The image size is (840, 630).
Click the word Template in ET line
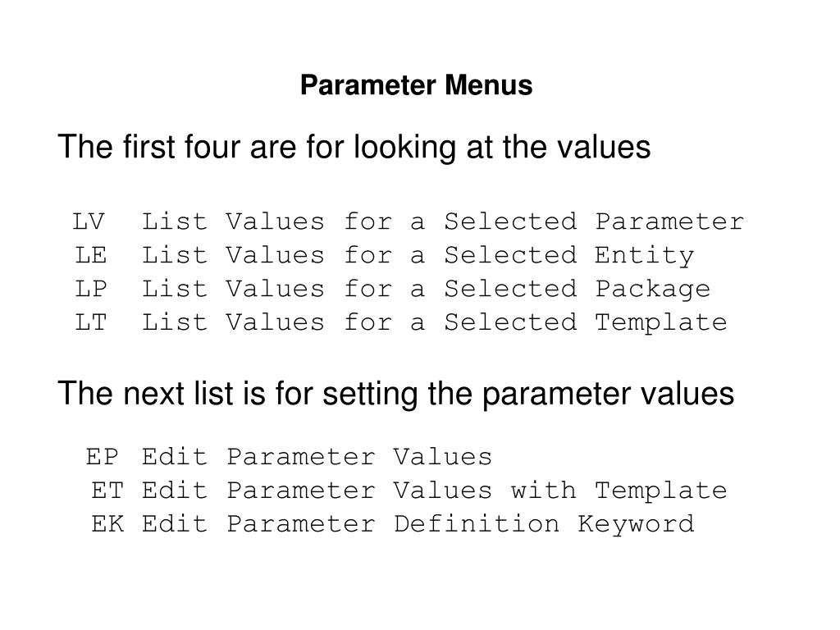click(x=661, y=491)
